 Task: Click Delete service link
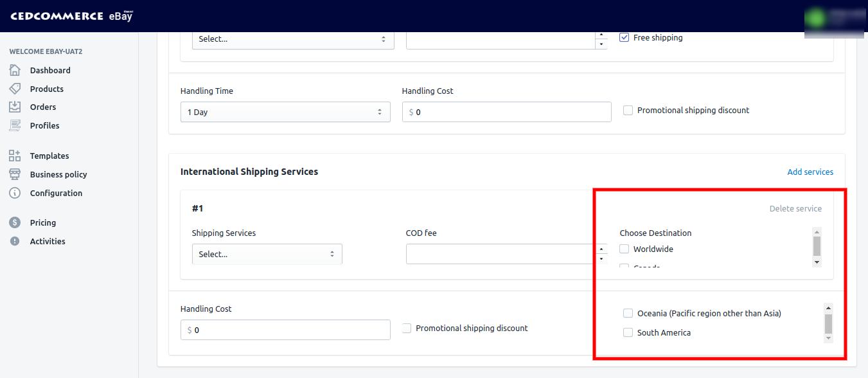[795, 208]
